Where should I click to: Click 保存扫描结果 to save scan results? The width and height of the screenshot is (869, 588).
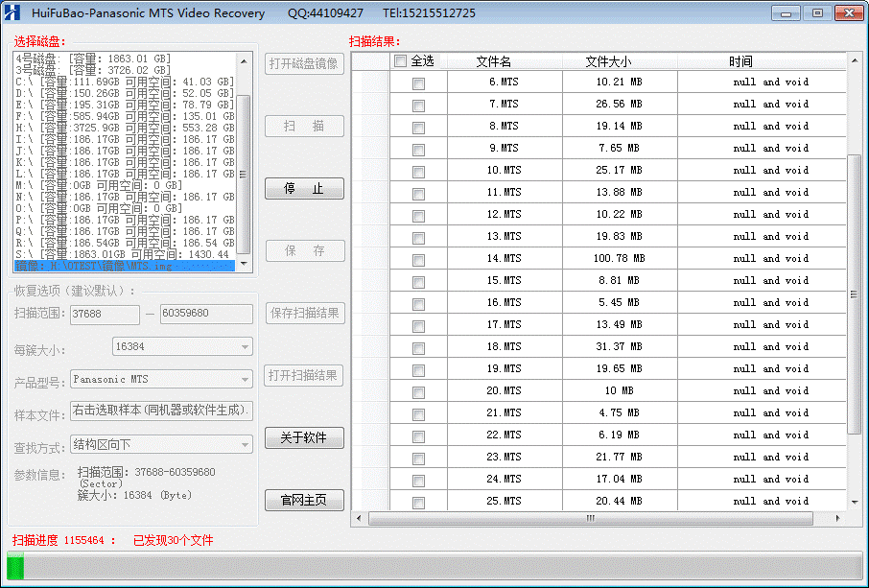304,313
